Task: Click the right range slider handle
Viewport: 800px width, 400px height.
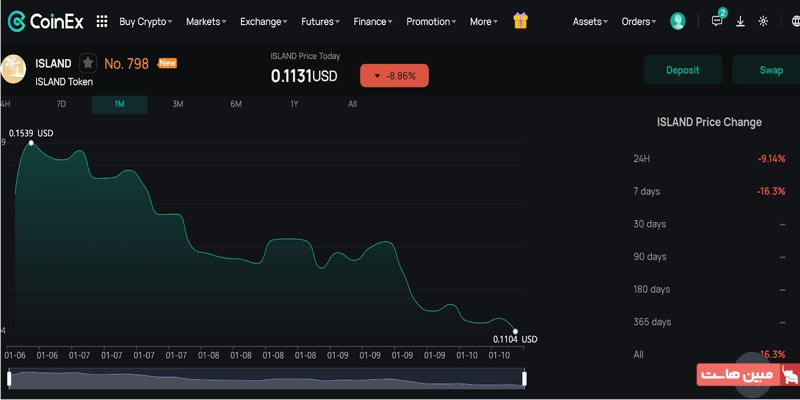Action: tap(524, 379)
